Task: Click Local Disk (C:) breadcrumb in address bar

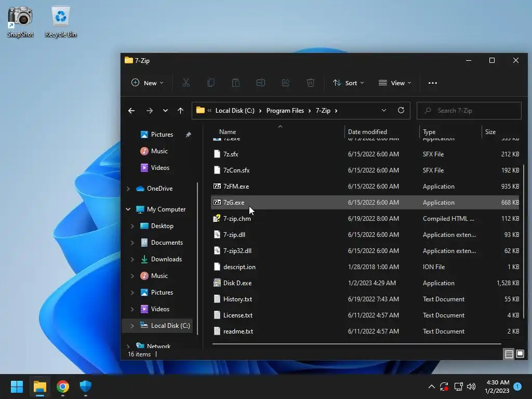Action: point(235,111)
